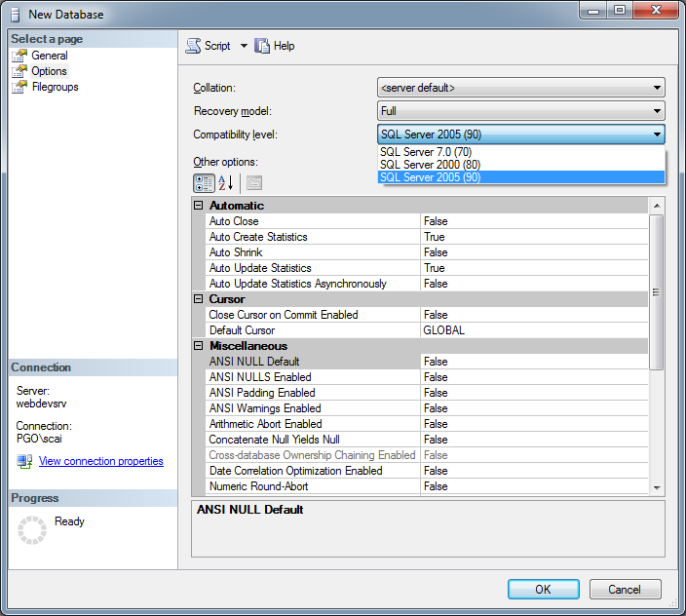This screenshot has height=616, width=686.
Task: Close the New Database window
Action: (656, 11)
